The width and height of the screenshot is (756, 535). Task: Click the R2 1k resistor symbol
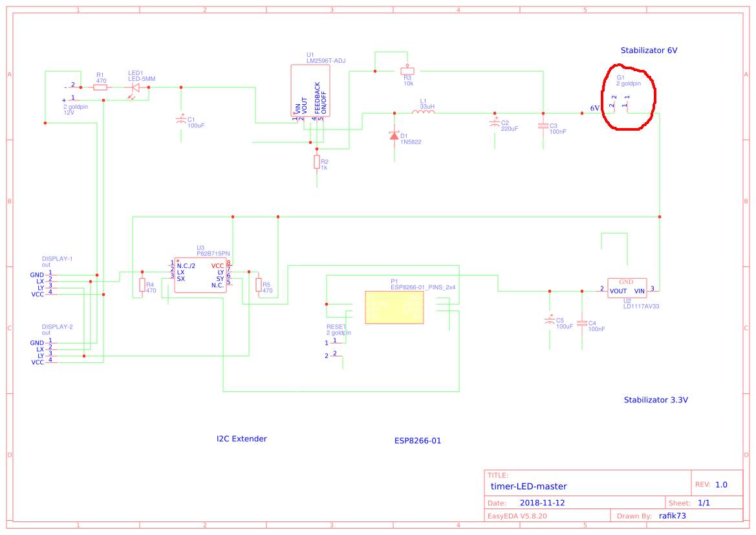[317, 162]
